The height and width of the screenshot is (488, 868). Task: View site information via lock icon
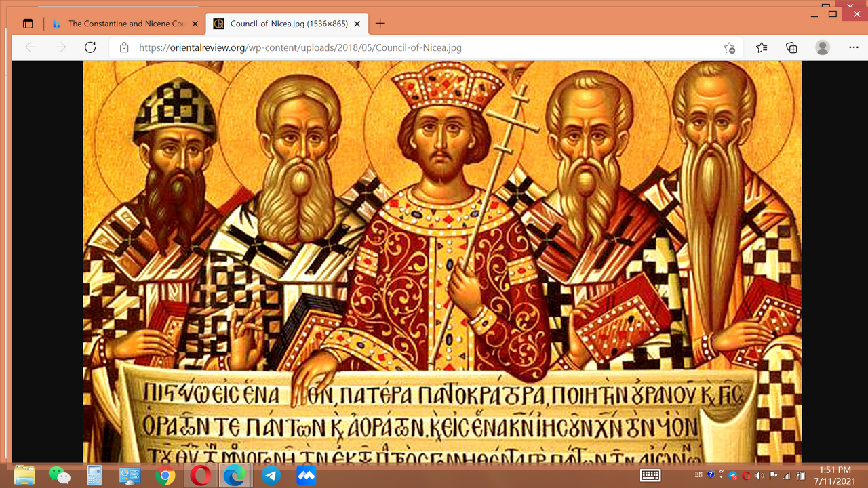(x=123, y=47)
